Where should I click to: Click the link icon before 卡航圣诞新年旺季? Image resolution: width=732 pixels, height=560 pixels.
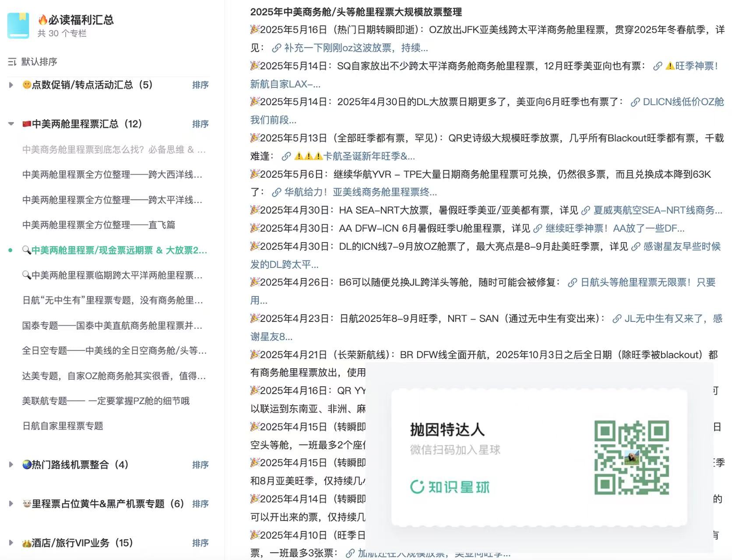[x=286, y=156]
